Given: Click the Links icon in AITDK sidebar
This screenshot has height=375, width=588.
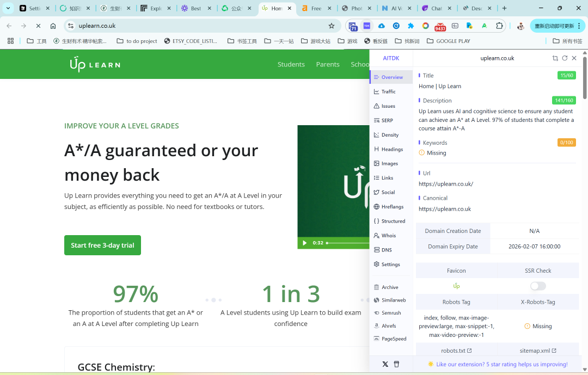Looking at the screenshot, I should 377,178.
